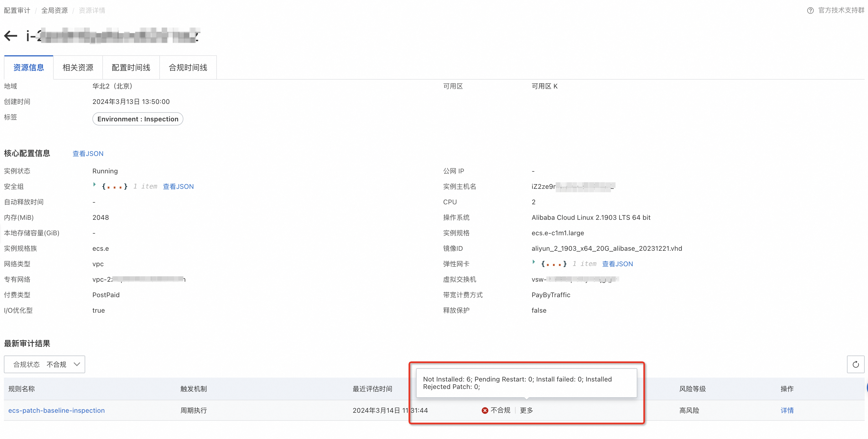The image size is (868, 439).
Task: Click the refresh icon button
Action: tap(855, 364)
